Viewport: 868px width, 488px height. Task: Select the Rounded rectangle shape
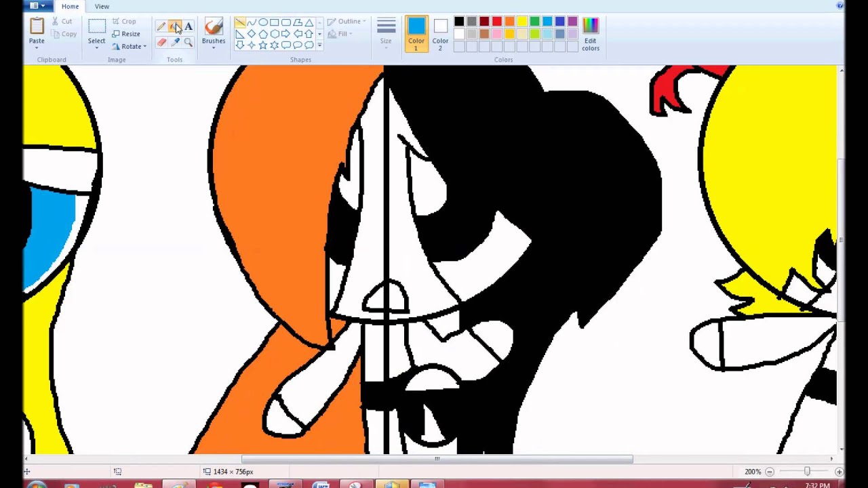click(x=286, y=22)
